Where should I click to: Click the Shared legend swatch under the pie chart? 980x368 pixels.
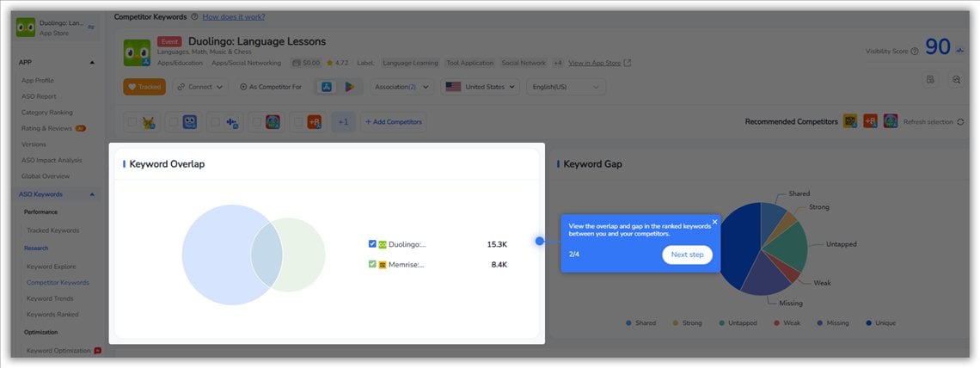(x=628, y=323)
